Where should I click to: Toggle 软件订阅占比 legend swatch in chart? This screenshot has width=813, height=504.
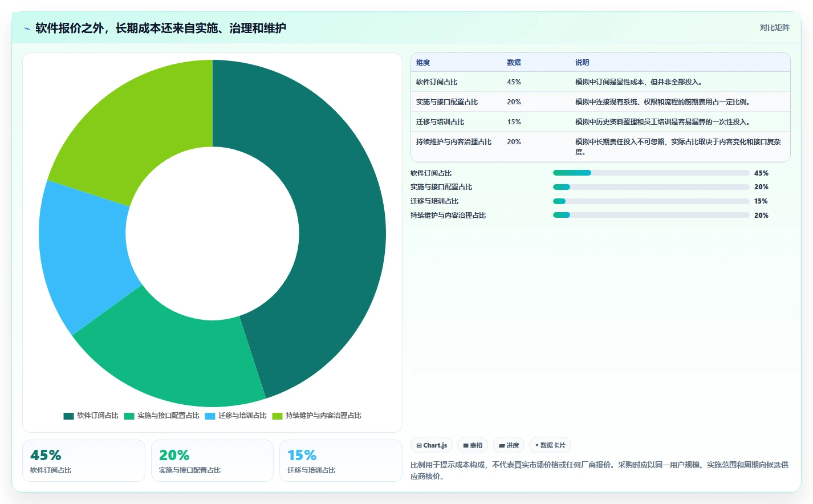(x=68, y=416)
